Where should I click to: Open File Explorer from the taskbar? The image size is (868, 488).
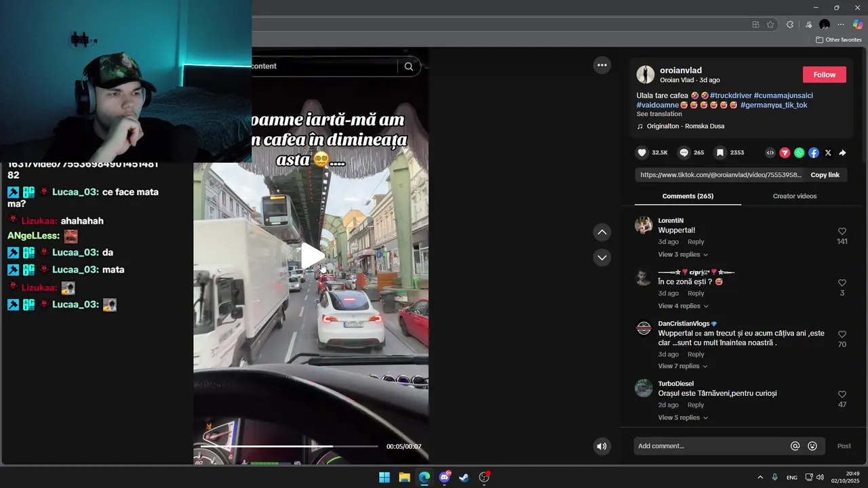(x=404, y=477)
